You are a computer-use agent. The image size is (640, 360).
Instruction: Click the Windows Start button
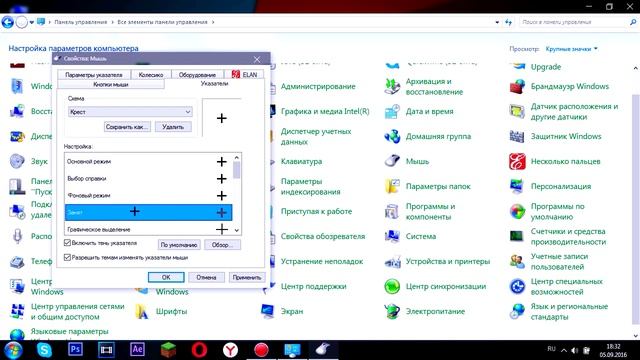pos(13,350)
